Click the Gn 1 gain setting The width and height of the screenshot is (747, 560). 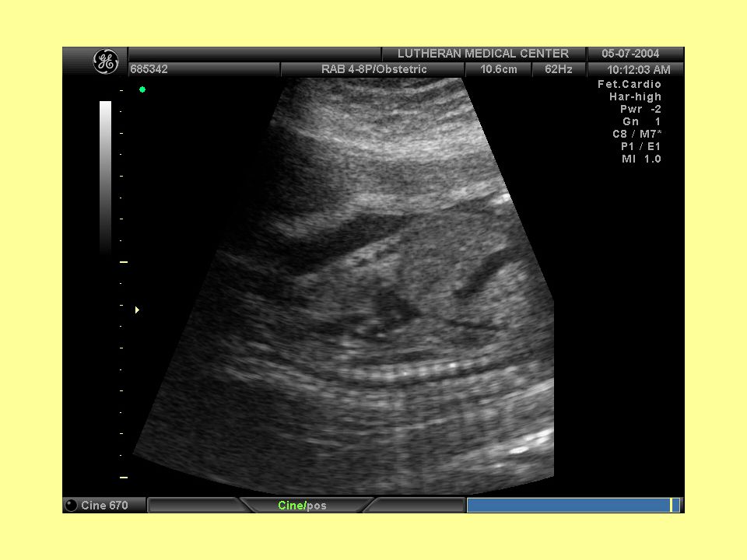[x=642, y=121]
